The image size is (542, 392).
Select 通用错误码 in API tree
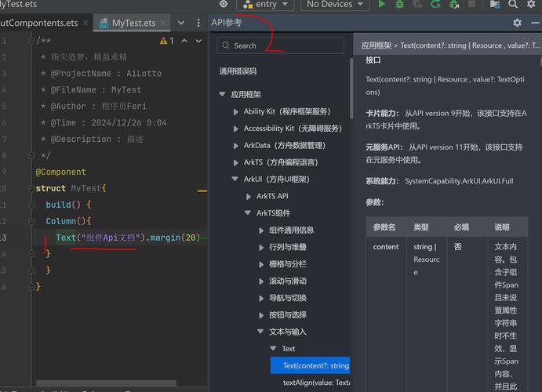[238, 71]
